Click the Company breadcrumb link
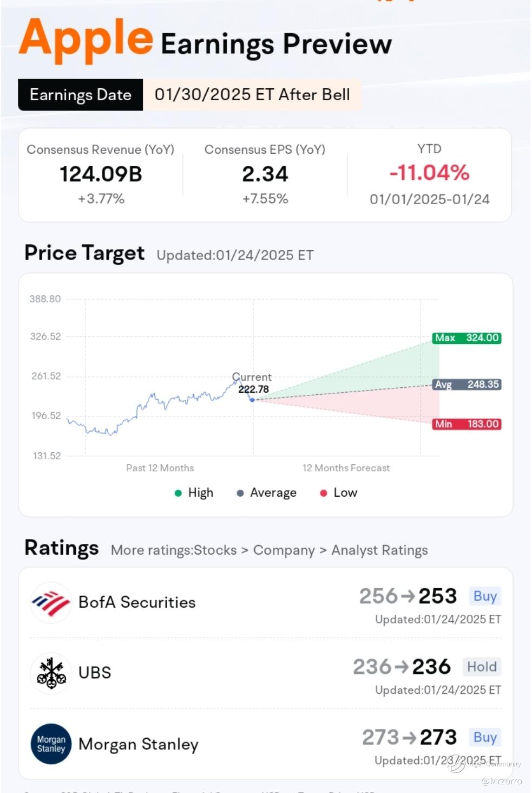The height and width of the screenshot is (793, 532). 284,550
